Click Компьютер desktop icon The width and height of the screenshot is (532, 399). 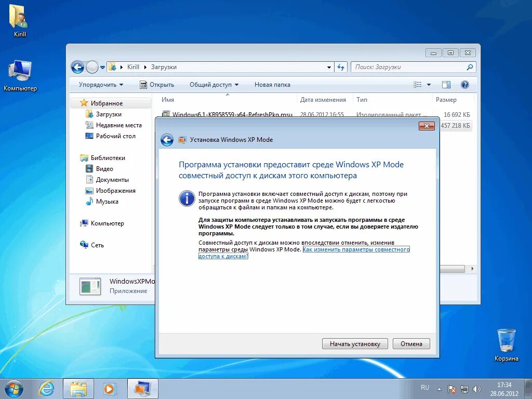click(20, 75)
